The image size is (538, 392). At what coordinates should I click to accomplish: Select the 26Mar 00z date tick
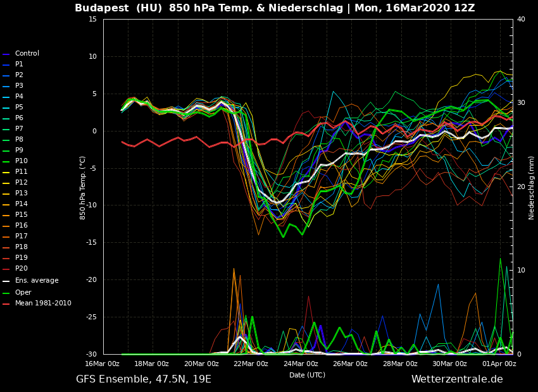(x=350, y=364)
